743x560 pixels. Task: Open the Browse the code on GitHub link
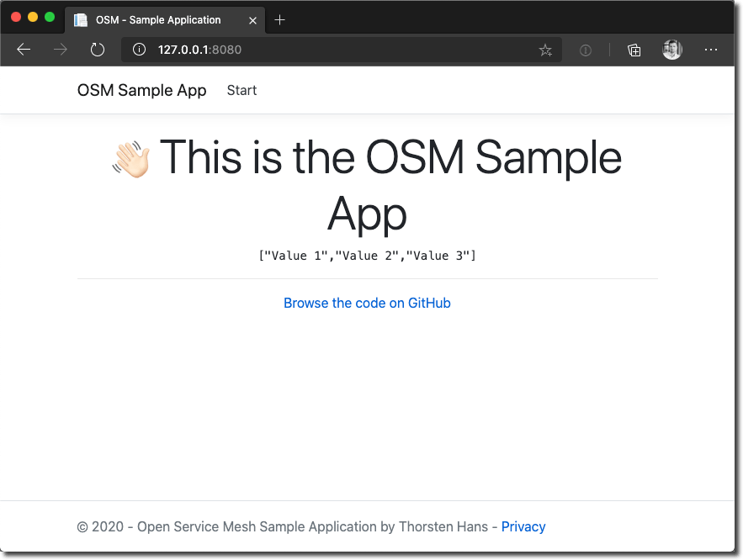pyautogui.click(x=367, y=303)
